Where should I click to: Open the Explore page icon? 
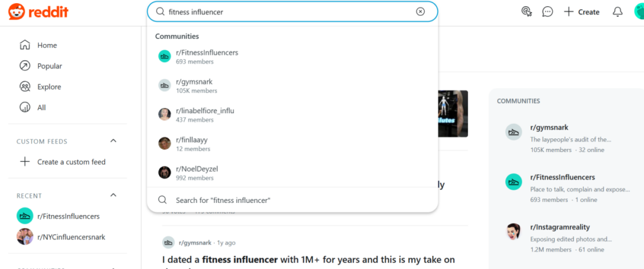25,87
